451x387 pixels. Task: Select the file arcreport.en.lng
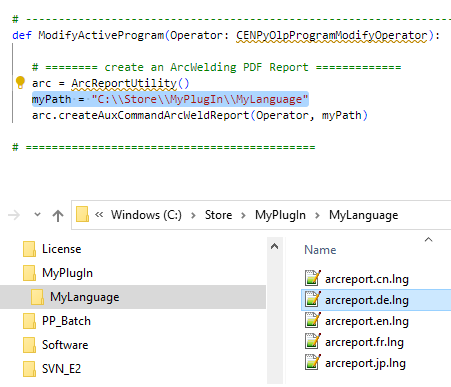[367, 321]
